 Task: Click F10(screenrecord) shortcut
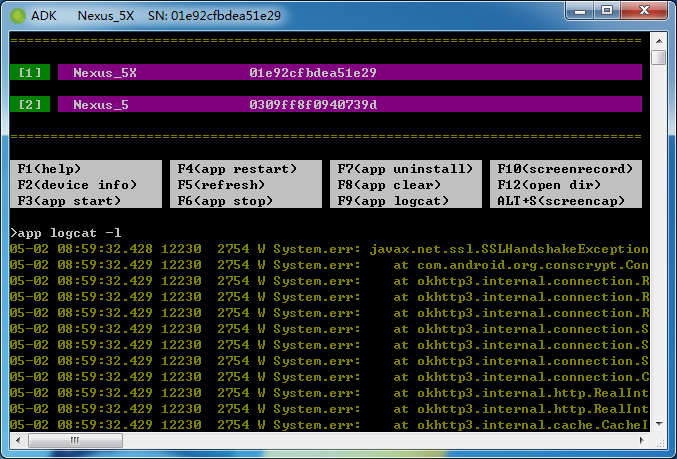[x=565, y=168]
